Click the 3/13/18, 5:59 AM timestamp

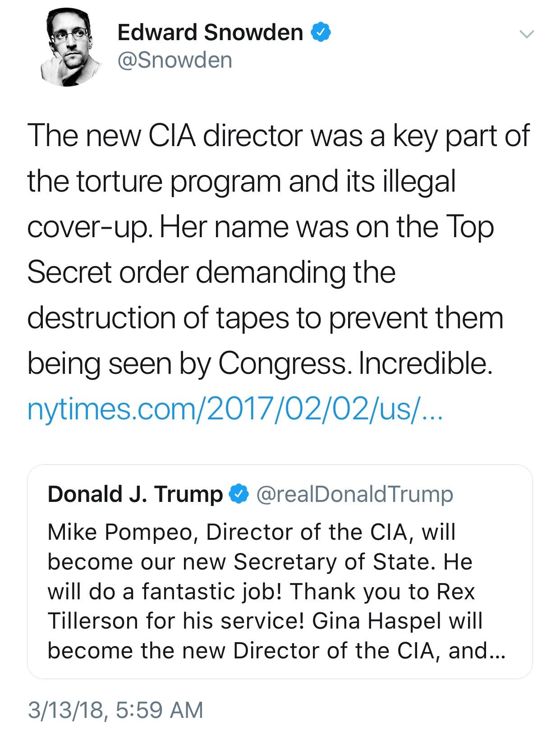115,709
